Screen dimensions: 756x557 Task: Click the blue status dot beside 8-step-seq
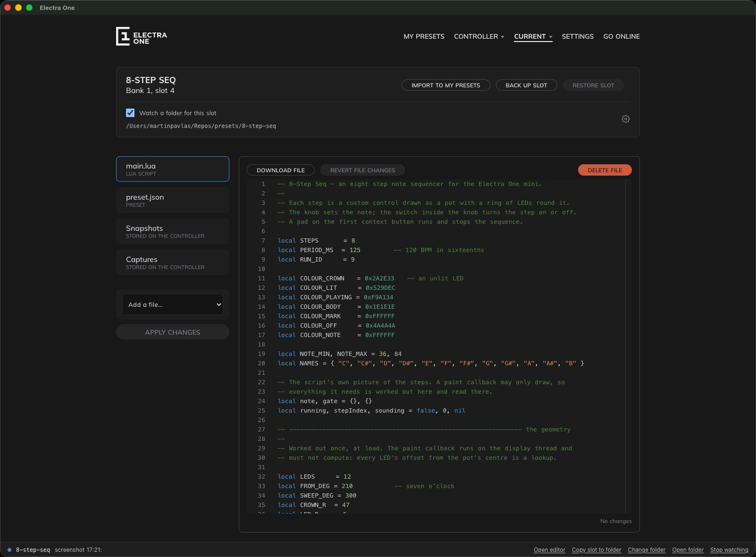pos(9,550)
